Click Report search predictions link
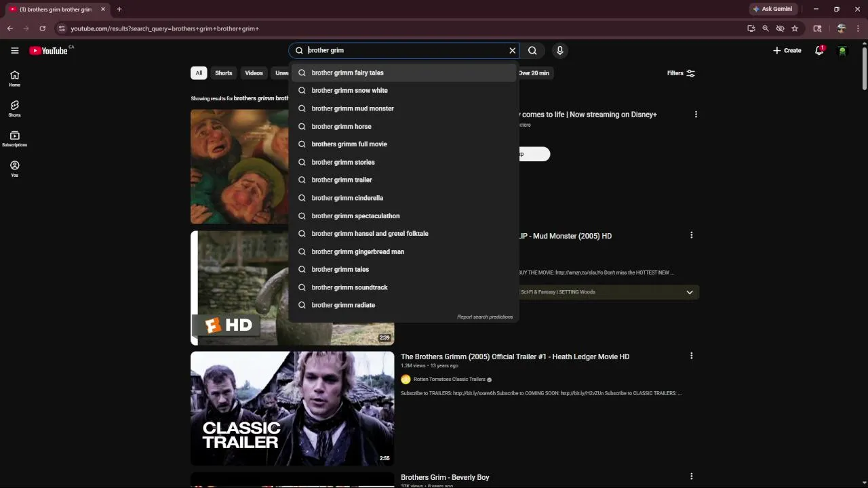 (485, 317)
